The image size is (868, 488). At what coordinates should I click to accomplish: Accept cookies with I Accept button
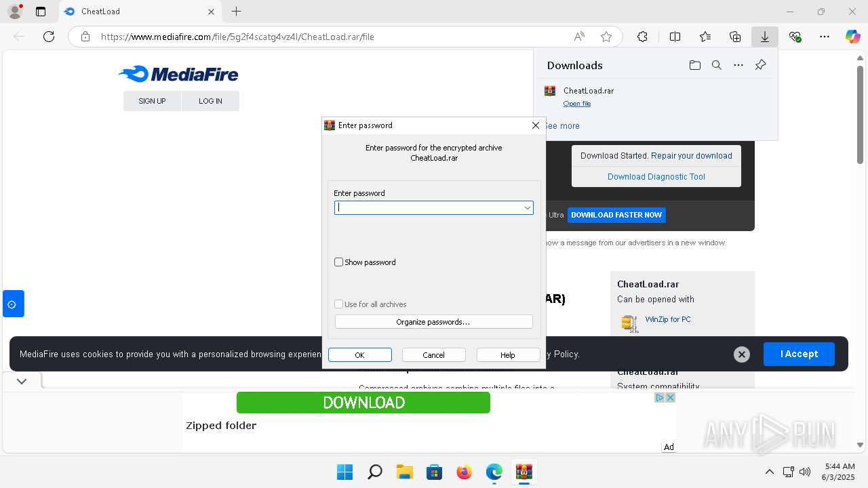pos(799,354)
